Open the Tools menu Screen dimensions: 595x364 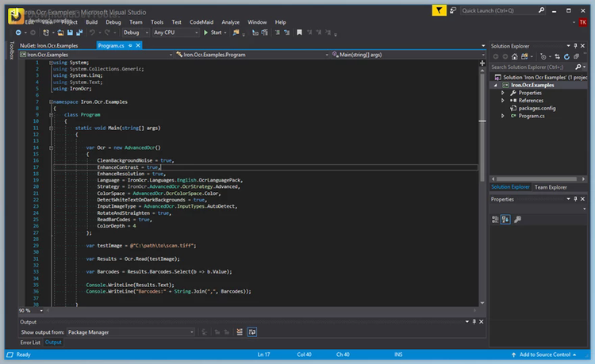157,22
